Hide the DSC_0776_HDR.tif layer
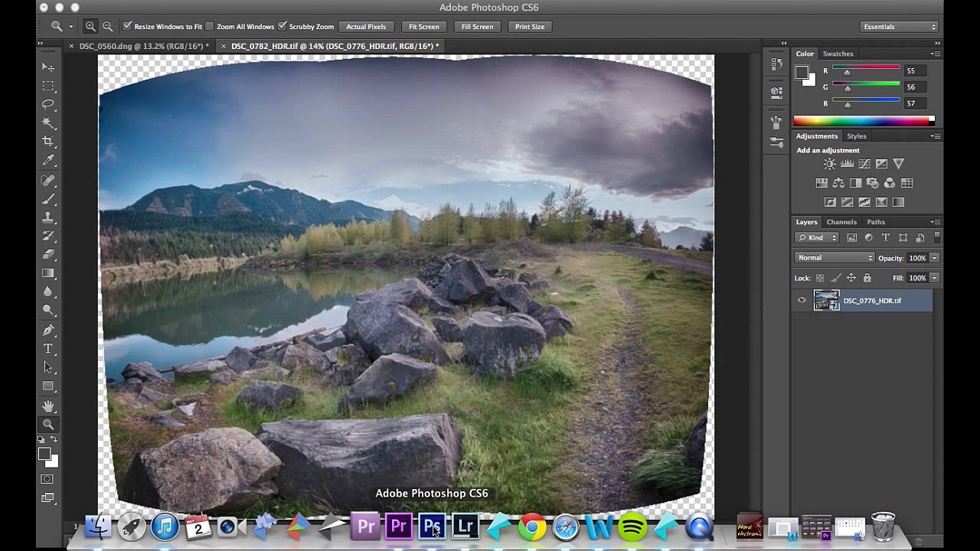The height and width of the screenshot is (551, 980). pyautogui.click(x=802, y=301)
